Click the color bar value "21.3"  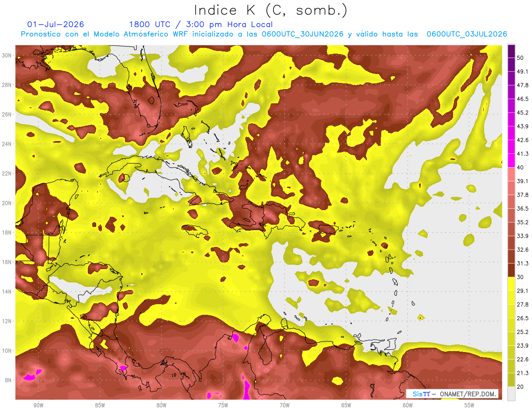[x=523, y=374]
